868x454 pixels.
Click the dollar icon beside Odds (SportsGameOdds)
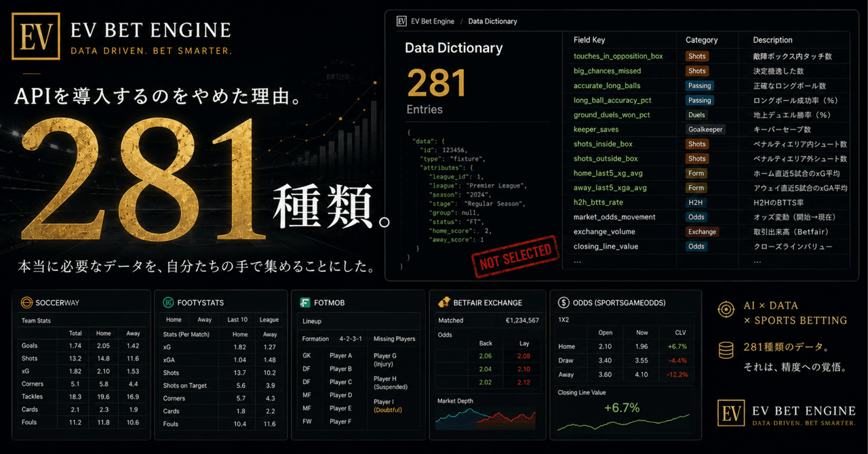tap(564, 303)
